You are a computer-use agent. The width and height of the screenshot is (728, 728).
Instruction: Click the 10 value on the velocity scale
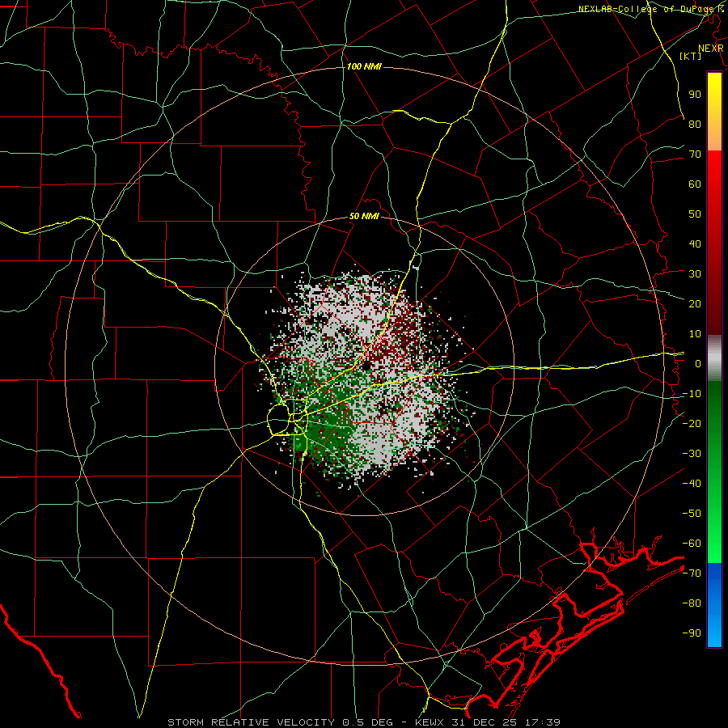(x=695, y=334)
